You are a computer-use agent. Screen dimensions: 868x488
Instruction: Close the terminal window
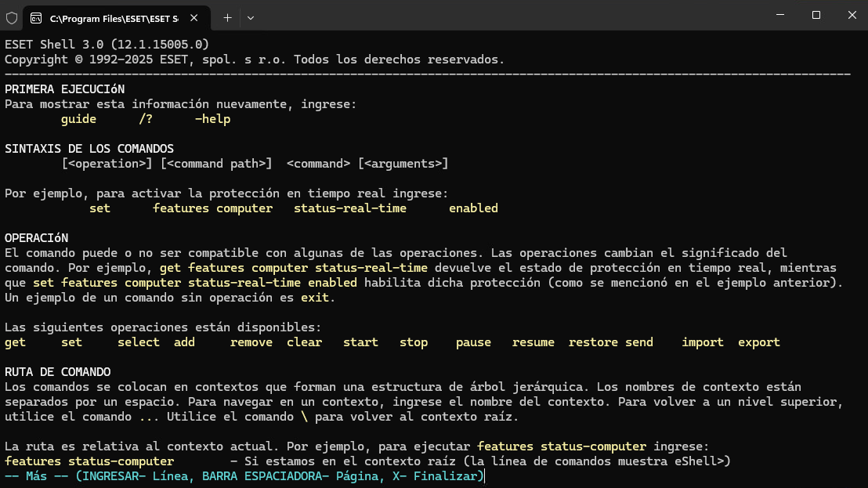(852, 15)
